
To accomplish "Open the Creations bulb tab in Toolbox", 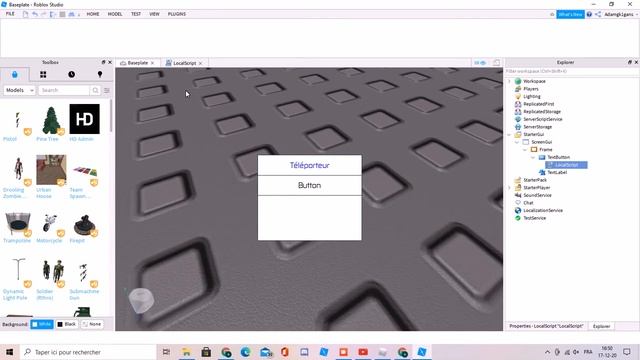I will click(100, 74).
